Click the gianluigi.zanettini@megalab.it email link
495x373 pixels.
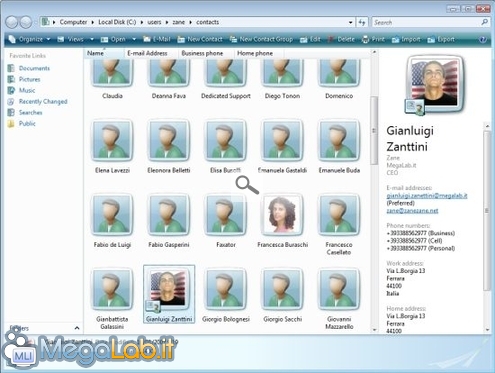pyautogui.click(x=427, y=196)
